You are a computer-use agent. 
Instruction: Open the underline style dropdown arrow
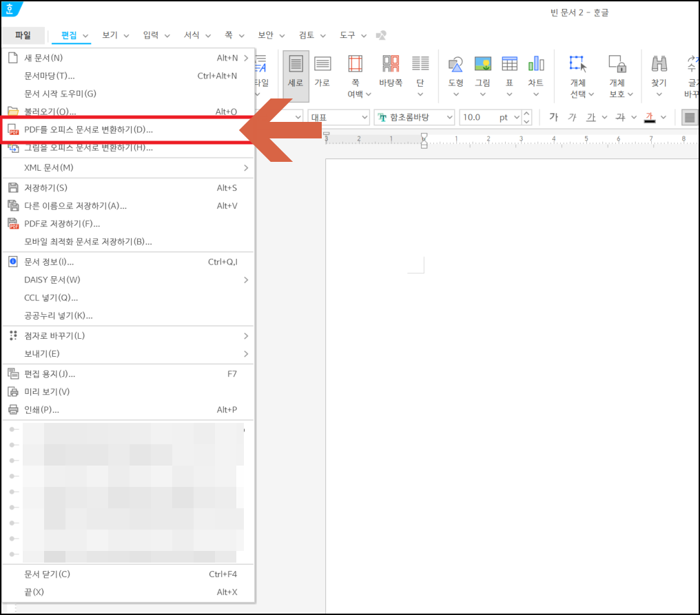point(604,117)
